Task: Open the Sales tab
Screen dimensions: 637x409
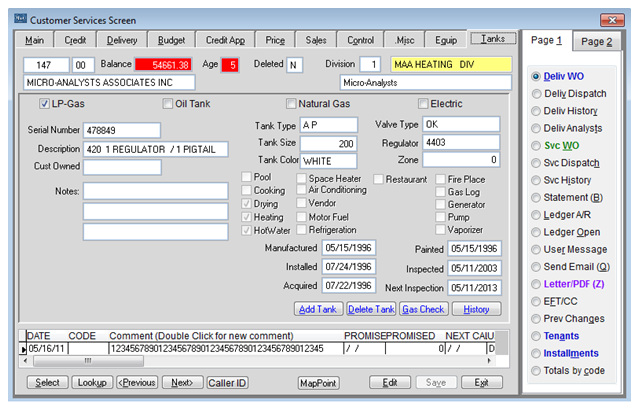Action: pyautogui.click(x=316, y=40)
